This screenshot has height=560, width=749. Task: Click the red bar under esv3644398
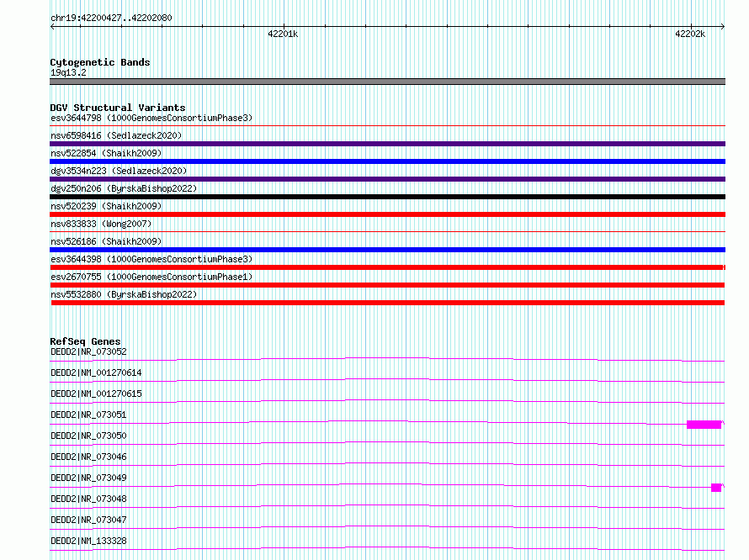click(x=387, y=267)
